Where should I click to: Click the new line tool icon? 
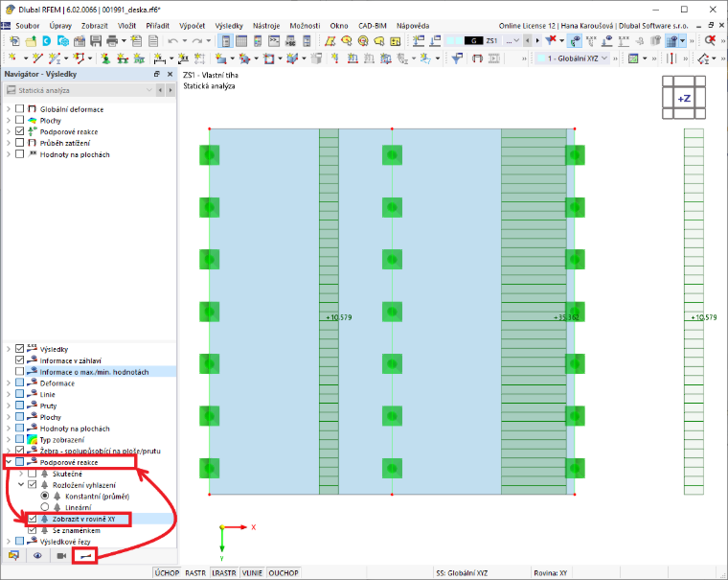coord(37,58)
